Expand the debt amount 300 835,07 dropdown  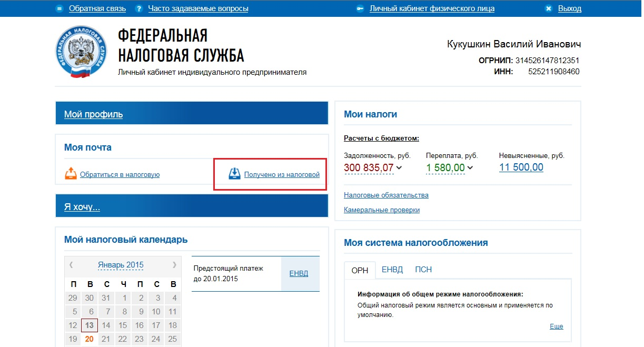[x=399, y=168]
